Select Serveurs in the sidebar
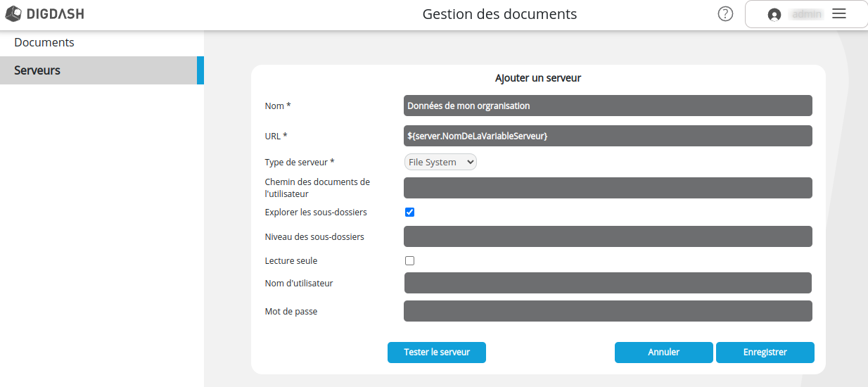The width and height of the screenshot is (868, 387). 37,70
